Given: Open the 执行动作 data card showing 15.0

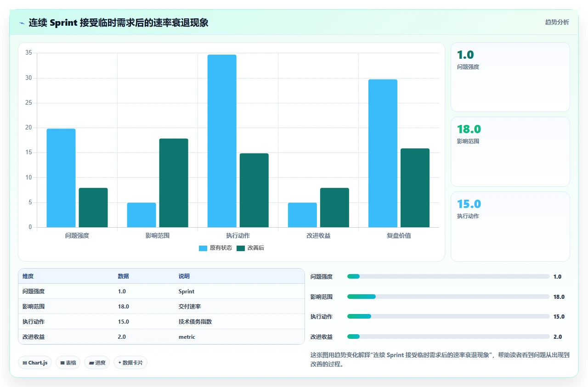Looking at the screenshot, I should (x=510, y=226).
